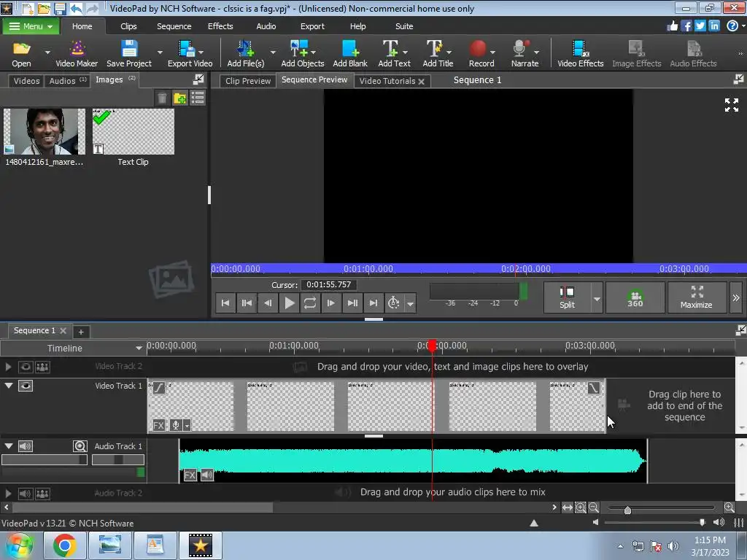Open the Export ribbon tab

coord(312,26)
